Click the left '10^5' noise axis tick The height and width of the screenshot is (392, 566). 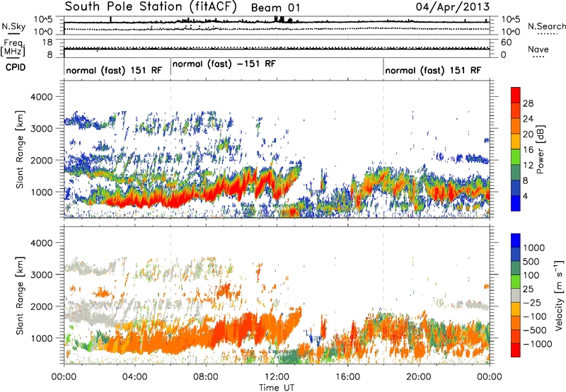43,20
